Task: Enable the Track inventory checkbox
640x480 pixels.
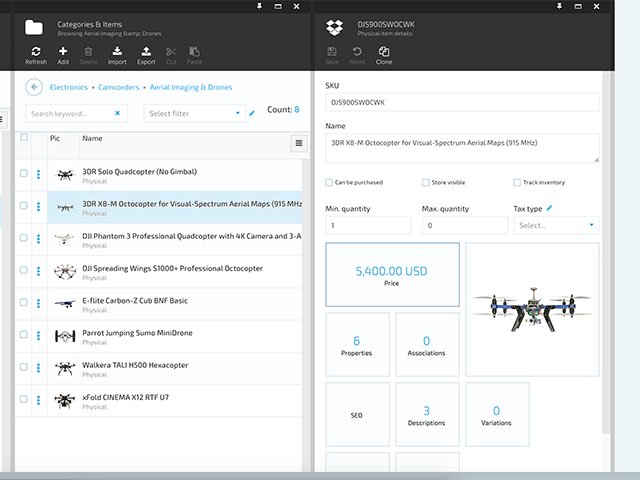Action: (517, 182)
